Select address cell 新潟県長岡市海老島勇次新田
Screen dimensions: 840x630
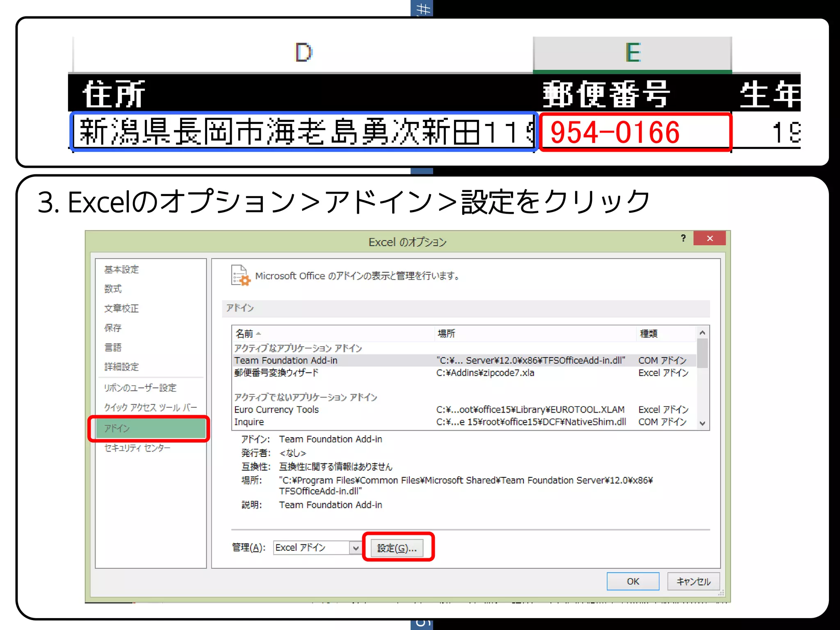304,132
